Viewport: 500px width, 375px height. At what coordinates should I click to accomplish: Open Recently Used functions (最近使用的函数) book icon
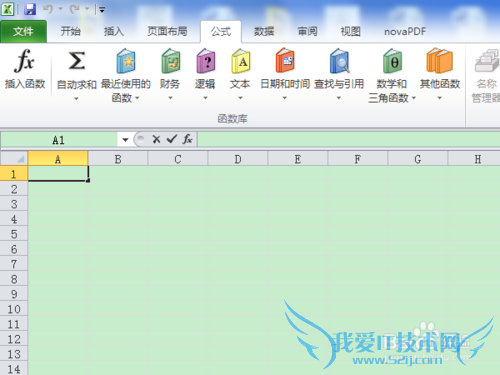point(126,61)
